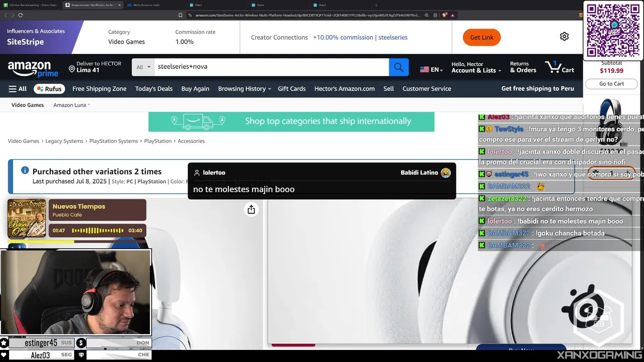Open Returns & Orders

[523, 67]
